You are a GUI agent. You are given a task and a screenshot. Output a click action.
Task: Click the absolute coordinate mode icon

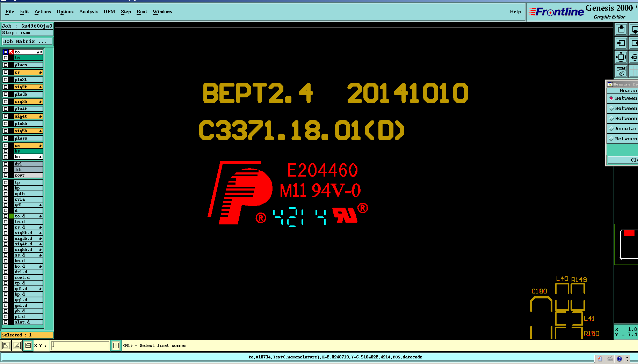(6, 346)
